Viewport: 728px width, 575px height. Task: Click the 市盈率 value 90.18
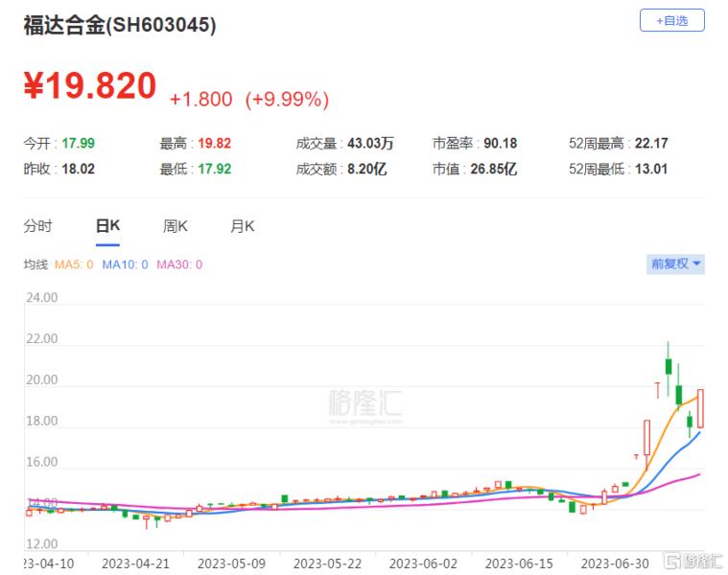tap(500, 144)
